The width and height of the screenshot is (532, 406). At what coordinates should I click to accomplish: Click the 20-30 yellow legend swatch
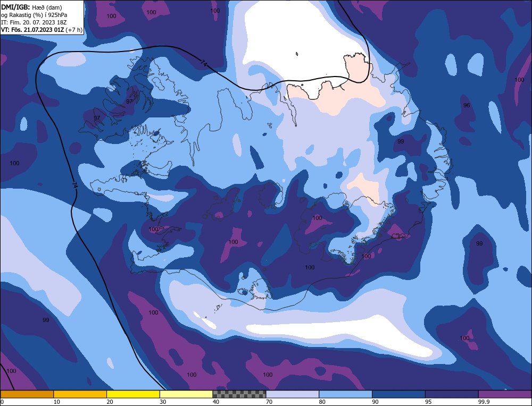pyautogui.click(x=133, y=394)
